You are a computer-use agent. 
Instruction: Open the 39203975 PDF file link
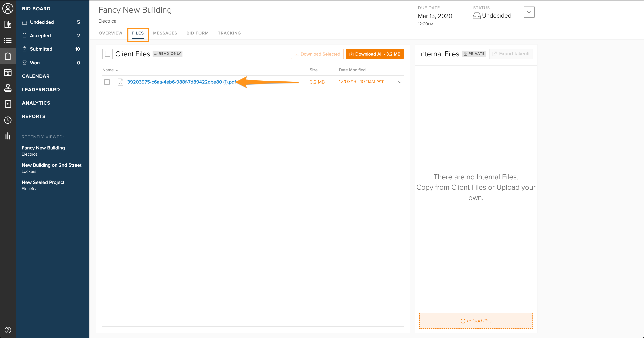click(181, 82)
